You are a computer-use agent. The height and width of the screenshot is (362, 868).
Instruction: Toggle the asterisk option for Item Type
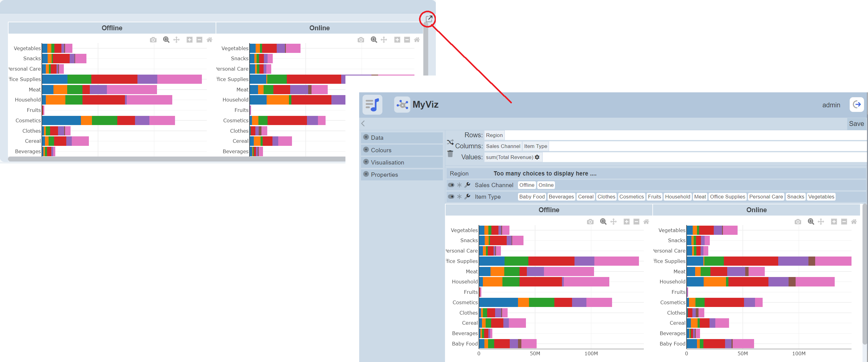pyautogui.click(x=459, y=196)
